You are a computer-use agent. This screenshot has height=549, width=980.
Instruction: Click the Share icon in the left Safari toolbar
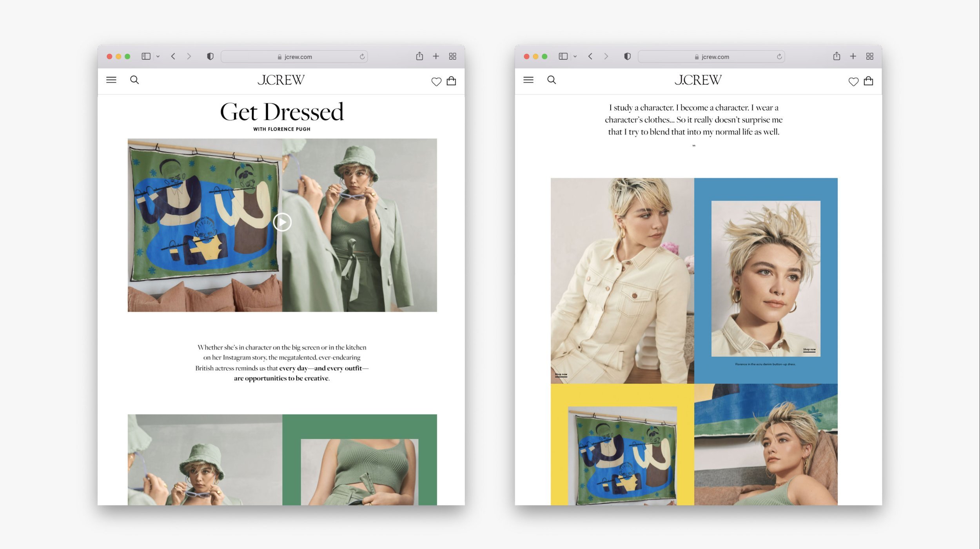click(419, 56)
